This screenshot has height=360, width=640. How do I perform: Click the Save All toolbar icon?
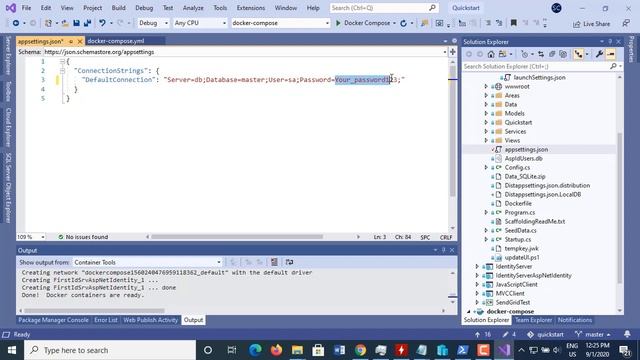tap(87, 23)
